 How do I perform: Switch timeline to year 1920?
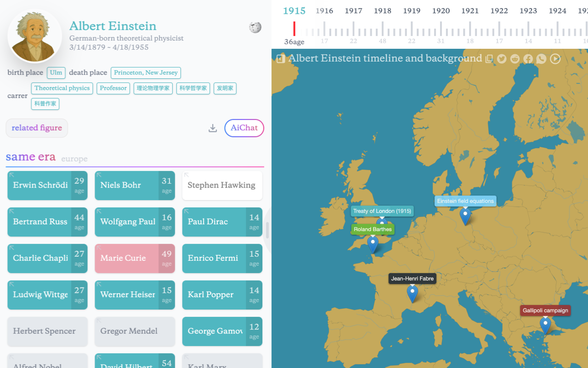point(441,11)
